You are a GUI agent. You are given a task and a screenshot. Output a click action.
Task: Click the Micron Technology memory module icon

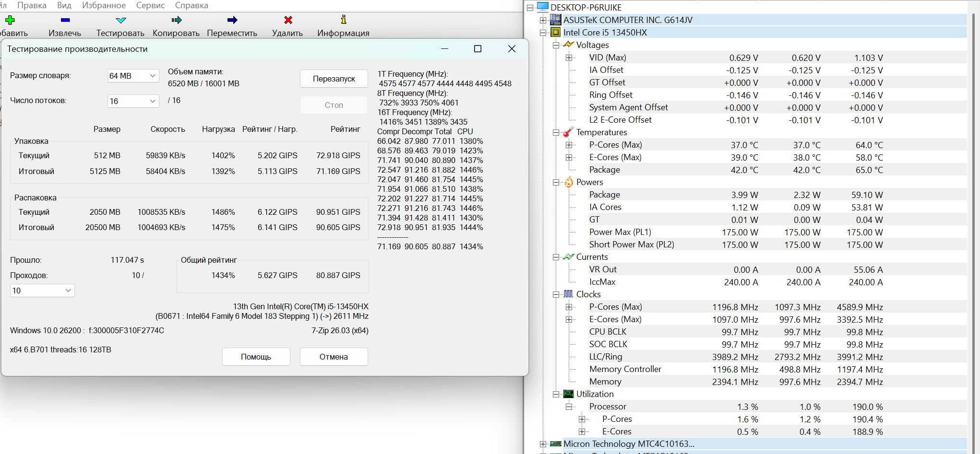coord(556,443)
